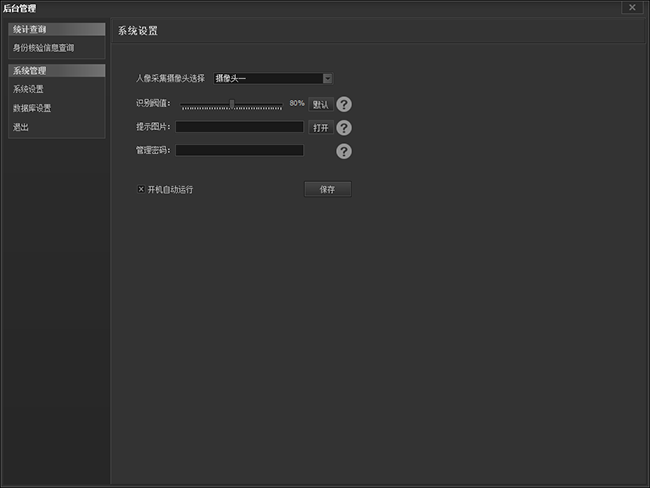Click the 开机自动运行 label text

(x=170, y=189)
